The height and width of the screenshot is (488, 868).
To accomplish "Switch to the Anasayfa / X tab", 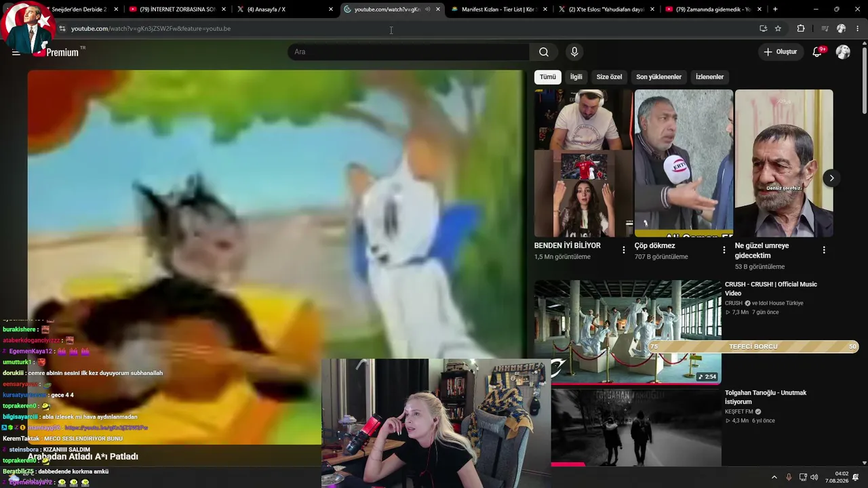I will (x=285, y=9).
